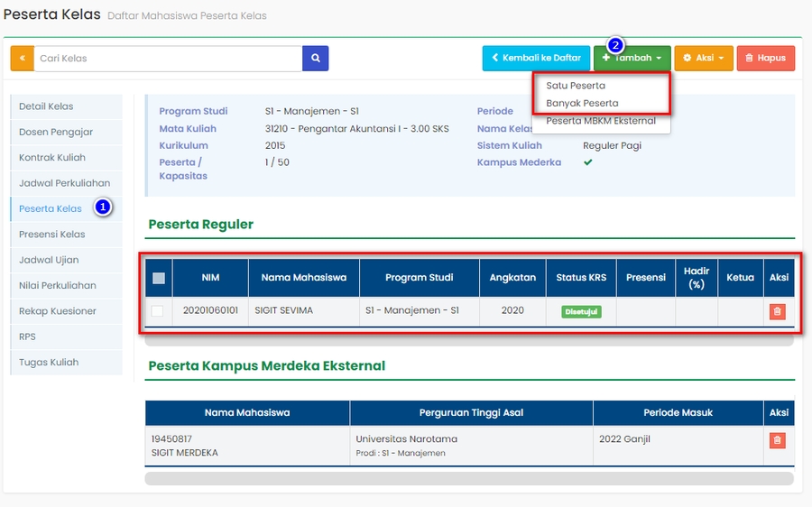The height and width of the screenshot is (507, 812).
Task: Click the blue step 2 badge
Action: pyautogui.click(x=615, y=44)
